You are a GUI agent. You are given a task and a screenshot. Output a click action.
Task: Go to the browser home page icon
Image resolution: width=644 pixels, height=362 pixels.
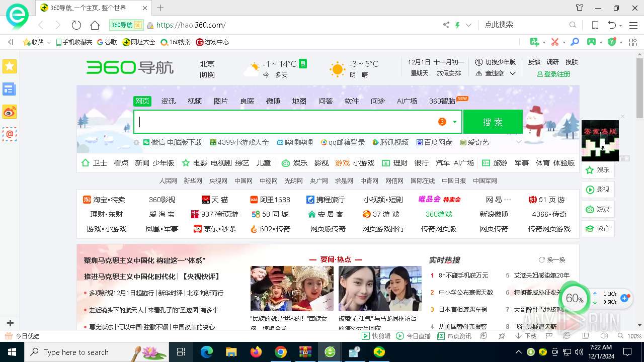coord(95,25)
